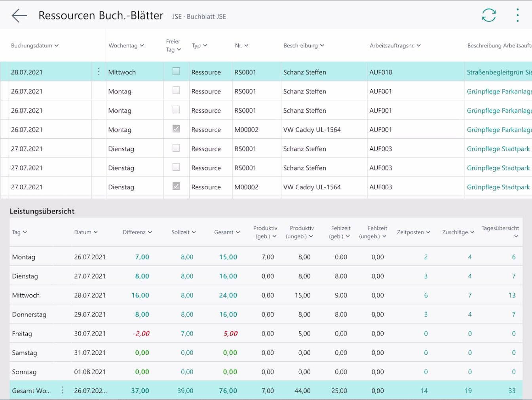Select the AUF018 work order cell
The image size is (532, 400).
[x=381, y=72]
